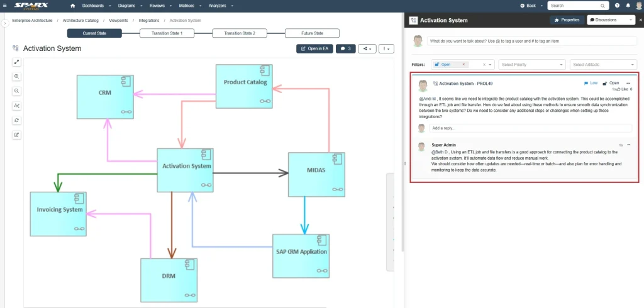Image resolution: width=644 pixels, height=308 pixels.
Task: Close the Activation System side panel
Action: coord(641,19)
